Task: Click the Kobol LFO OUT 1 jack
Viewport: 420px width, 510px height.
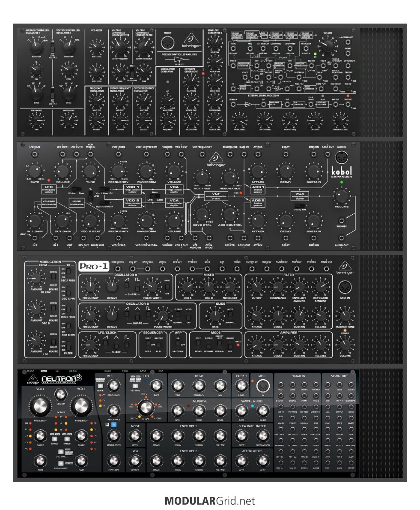Action: click(63, 154)
